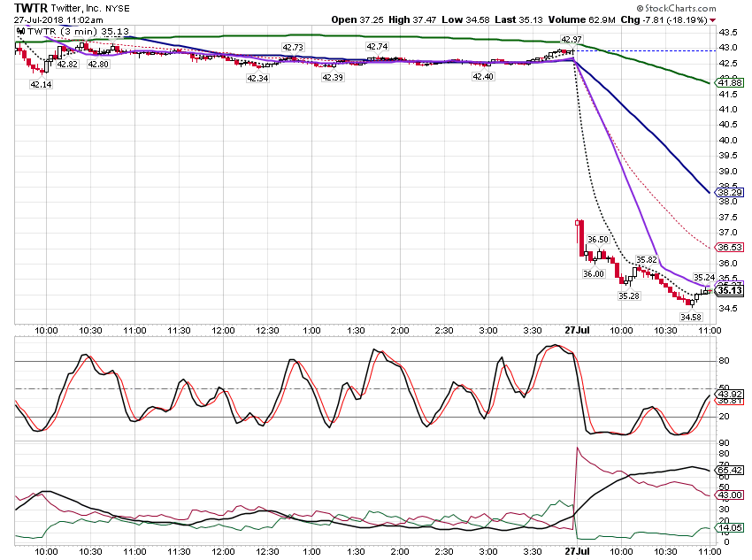The image size is (752, 560).
Task: Click the 34.58 callout under the lowest candle
Action: tap(691, 317)
